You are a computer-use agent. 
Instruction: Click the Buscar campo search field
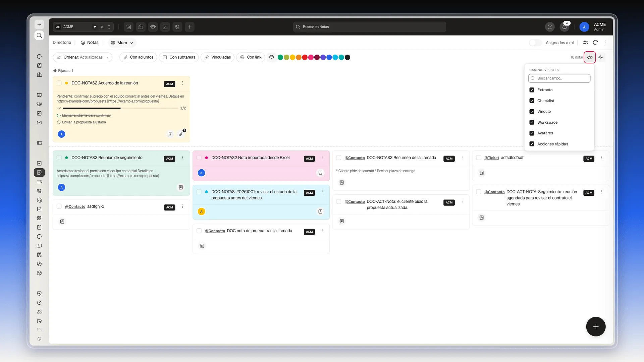coord(559,78)
